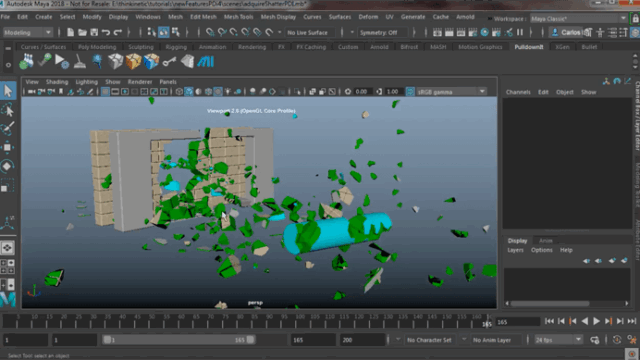Select the Paint Selection tool

(8, 129)
